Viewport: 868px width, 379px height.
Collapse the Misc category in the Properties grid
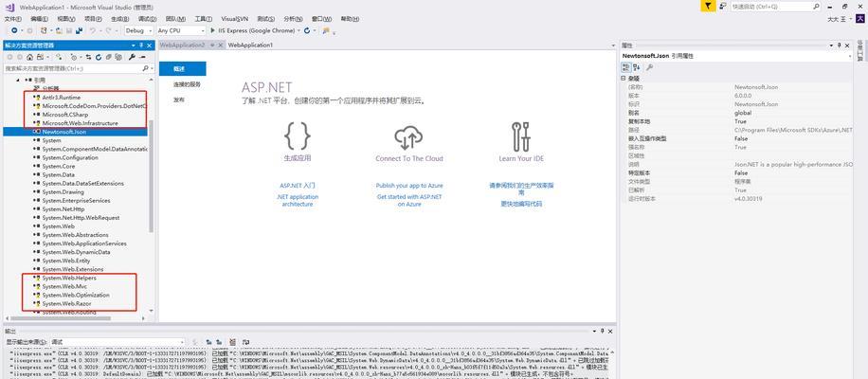624,79
